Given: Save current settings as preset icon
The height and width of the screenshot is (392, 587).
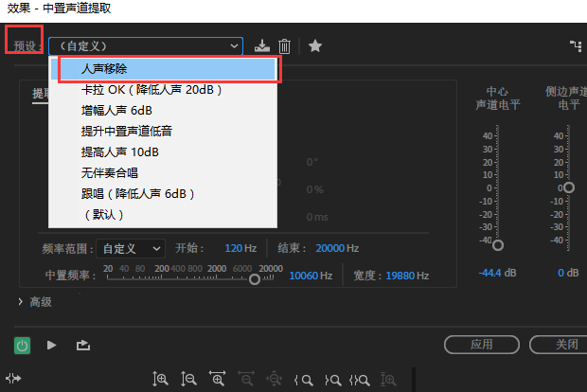Looking at the screenshot, I should (x=262, y=45).
